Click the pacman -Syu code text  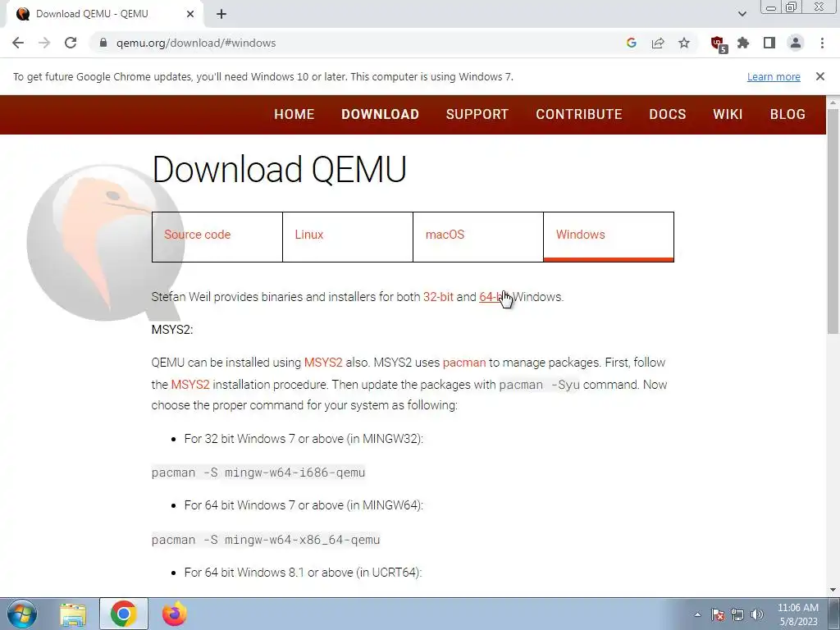[539, 386]
